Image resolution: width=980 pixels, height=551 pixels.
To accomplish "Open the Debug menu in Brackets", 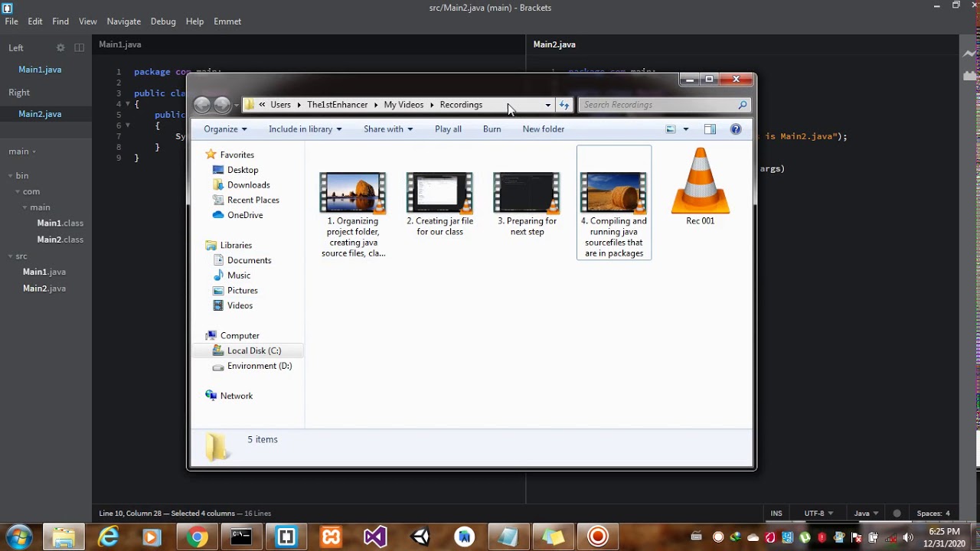I will click(x=163, y=21).
